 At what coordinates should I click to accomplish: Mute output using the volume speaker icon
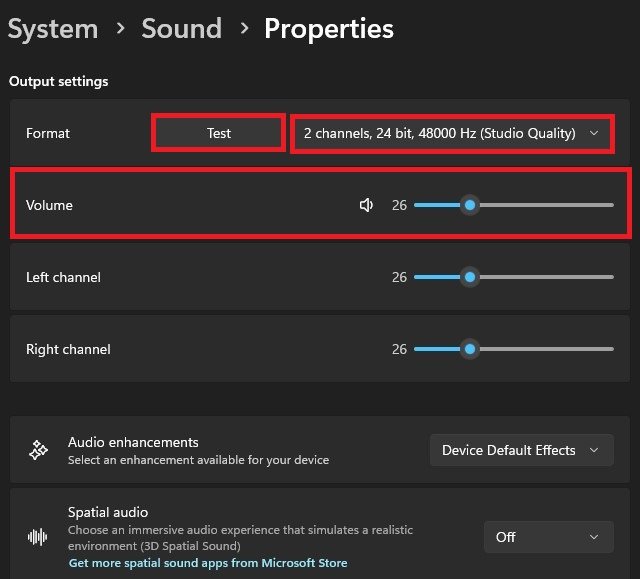[366, 205]
